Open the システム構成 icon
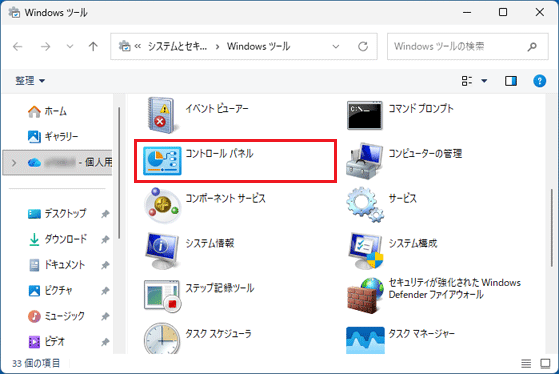This screenshot has width=559, height=374. point(365,250)
